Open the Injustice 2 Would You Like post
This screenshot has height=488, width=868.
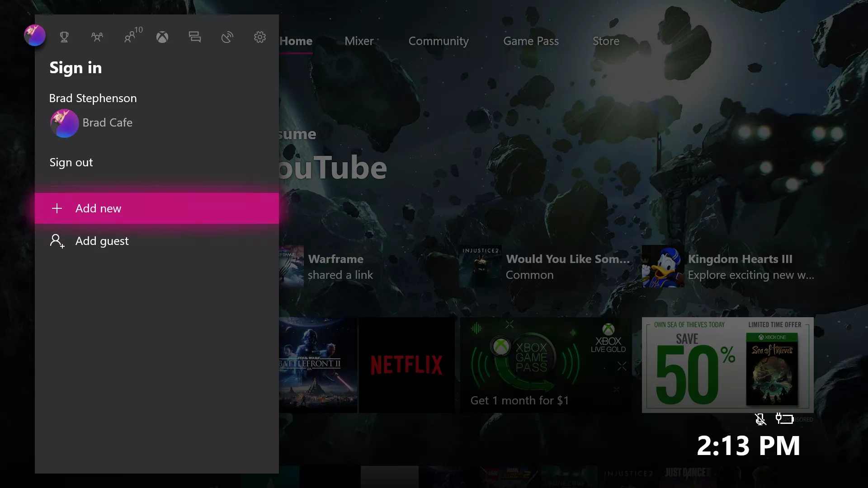click(545, 267)
